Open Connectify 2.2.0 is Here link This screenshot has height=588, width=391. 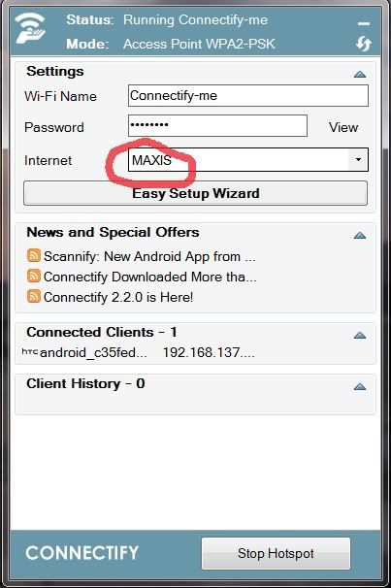point(118,297)
